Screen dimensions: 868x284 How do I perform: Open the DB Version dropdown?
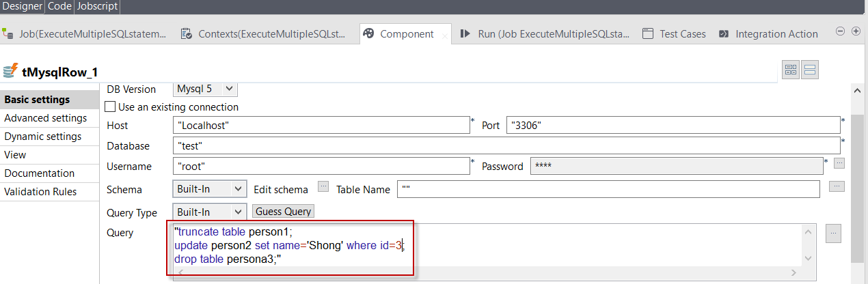(x=205, y=89)
